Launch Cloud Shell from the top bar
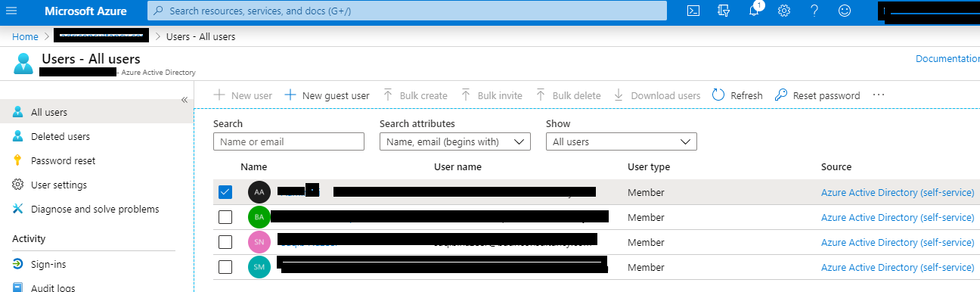This screenshot has height=292, width=980. (x=693, y=11)
